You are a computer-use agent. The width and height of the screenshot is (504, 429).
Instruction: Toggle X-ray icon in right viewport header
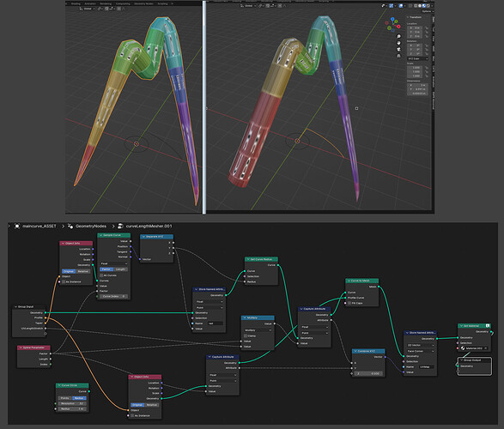[410, 6]
